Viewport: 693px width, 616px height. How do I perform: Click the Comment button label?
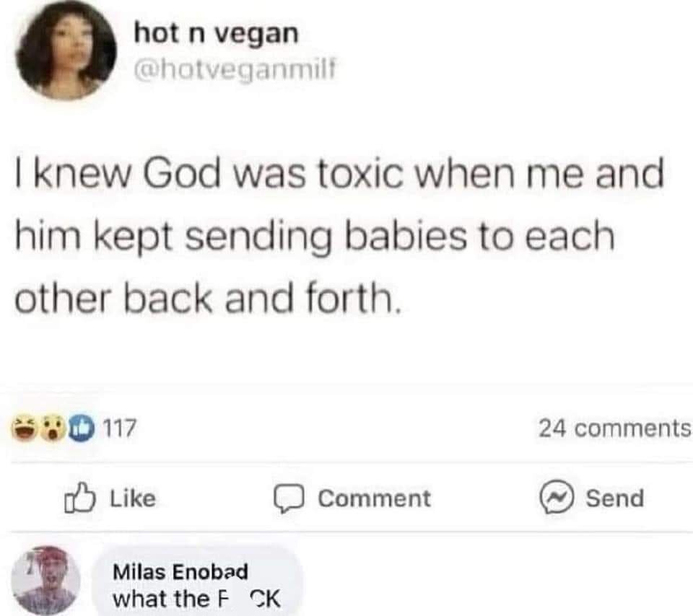tap(374, 498)
